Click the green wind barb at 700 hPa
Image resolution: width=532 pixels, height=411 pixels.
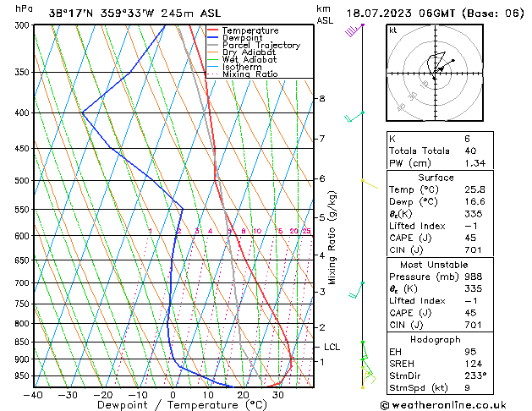(x=356, y=290)
